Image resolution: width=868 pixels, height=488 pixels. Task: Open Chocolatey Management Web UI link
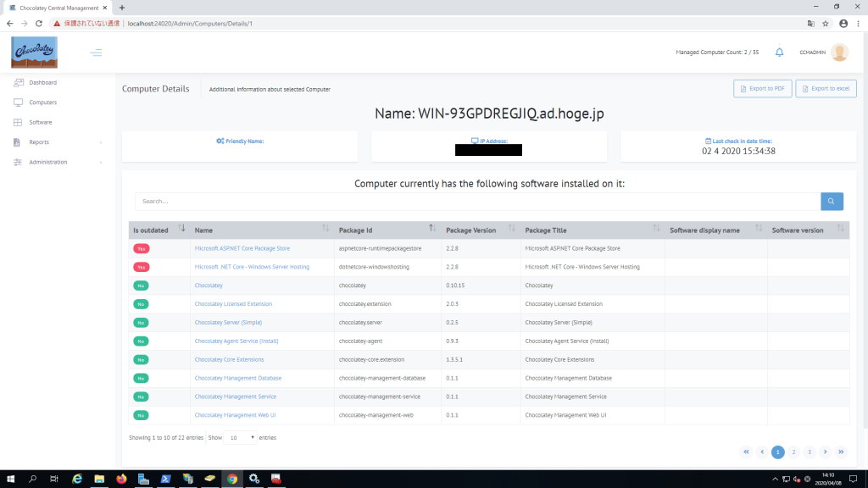236,415
